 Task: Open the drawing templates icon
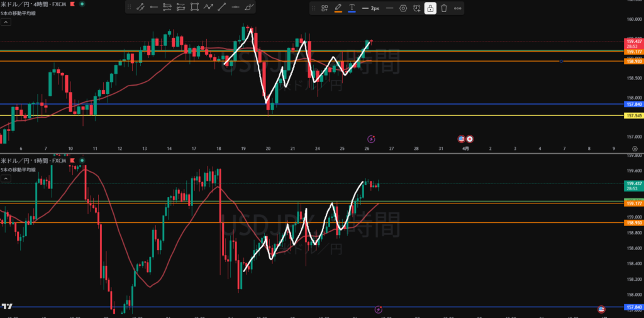[325, 8]
